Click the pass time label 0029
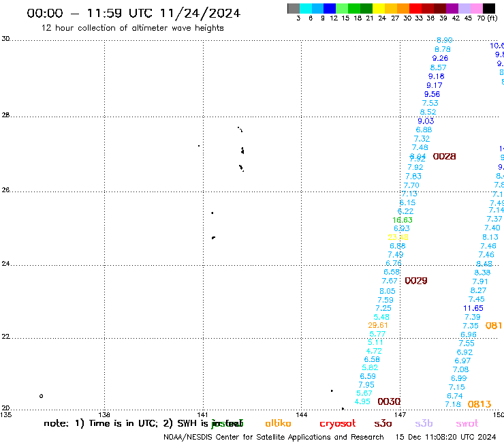The image size is (504, 443). (x=416, y=281)
